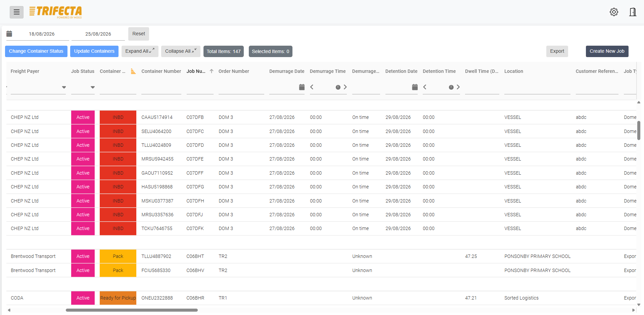Sort by Order Number column header
This screenshot has width=644, height=315.
[234, 71]
